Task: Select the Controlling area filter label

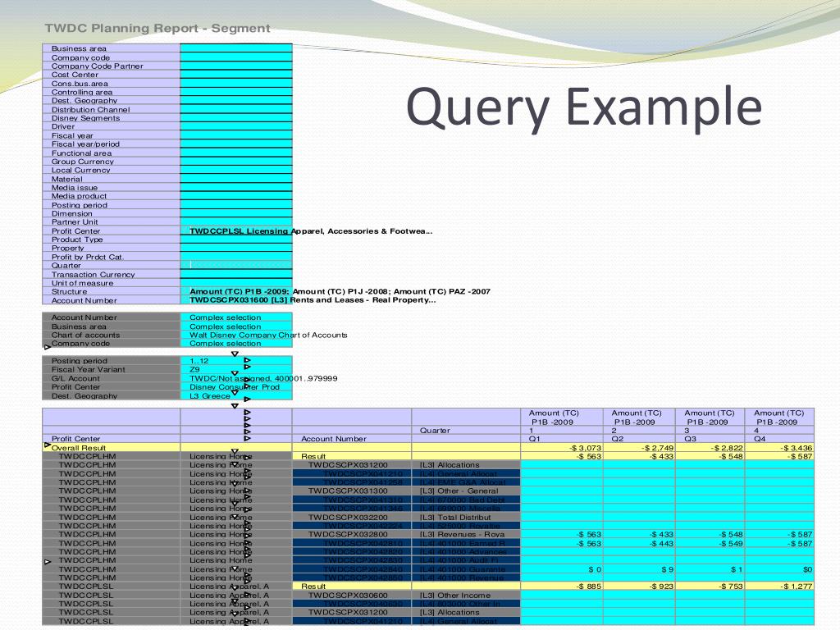Action: coord(81,92)
